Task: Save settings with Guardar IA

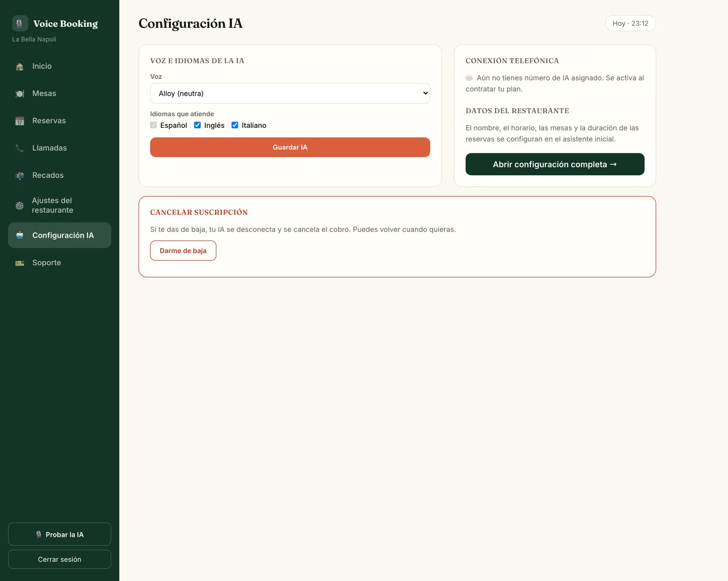Action: pos(290,148)
